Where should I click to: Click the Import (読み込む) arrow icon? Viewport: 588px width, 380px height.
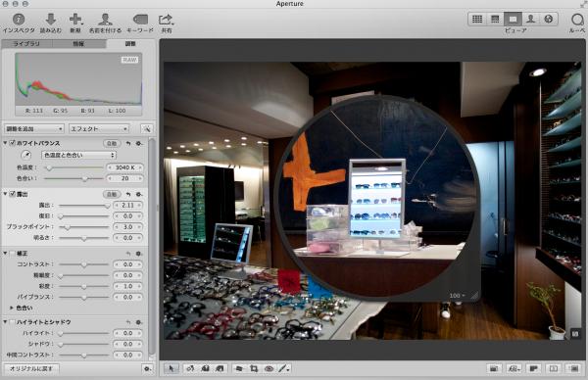(x=51, y=19)
